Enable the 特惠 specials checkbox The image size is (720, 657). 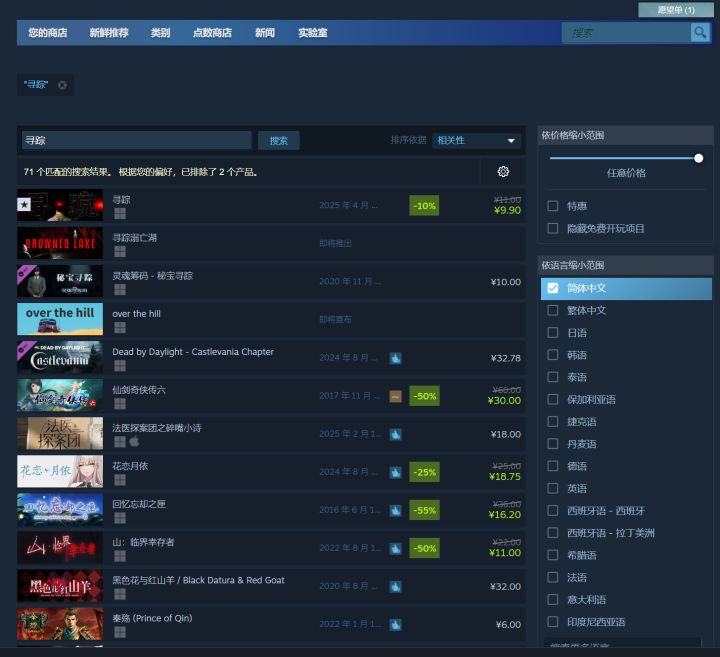[x=553, y=206]
